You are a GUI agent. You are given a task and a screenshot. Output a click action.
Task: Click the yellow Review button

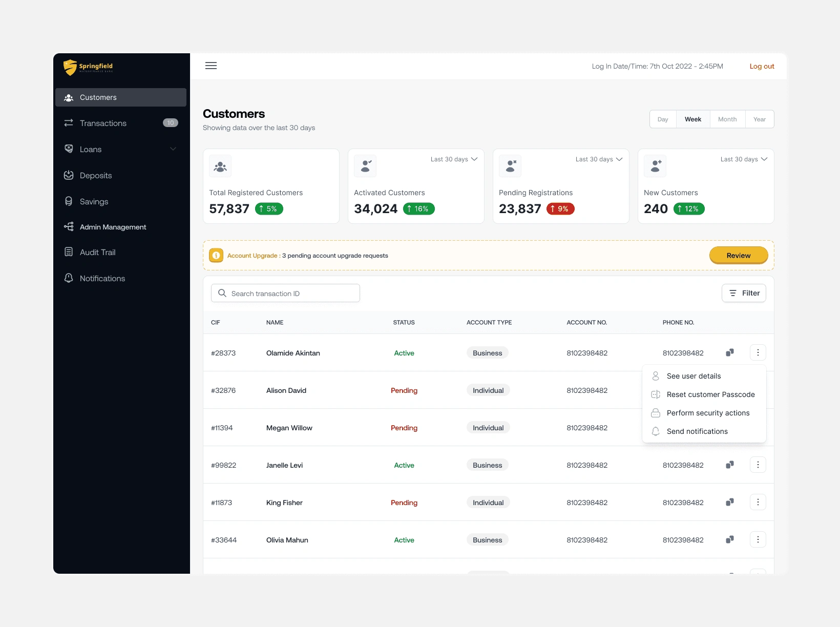(x=739, y=255)
